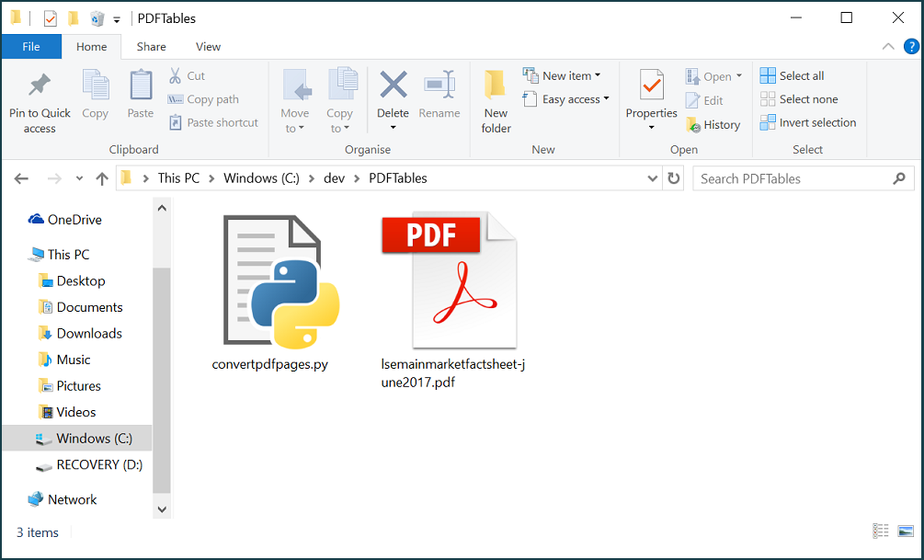Click inside the Search PDFTables box
Image resolution: width=924 pixels, height=560 pixels.
click(791, 177)
